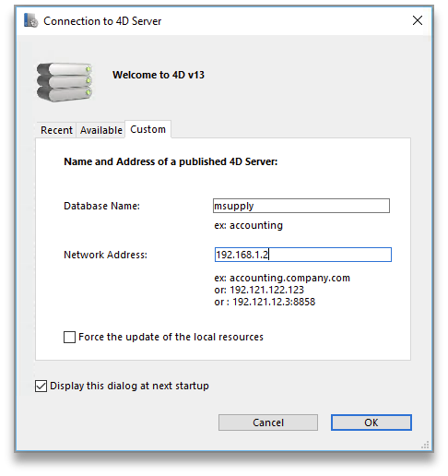
Task: Click the Welcome to 4D v13 heading
Action: [x=159, y=75]
